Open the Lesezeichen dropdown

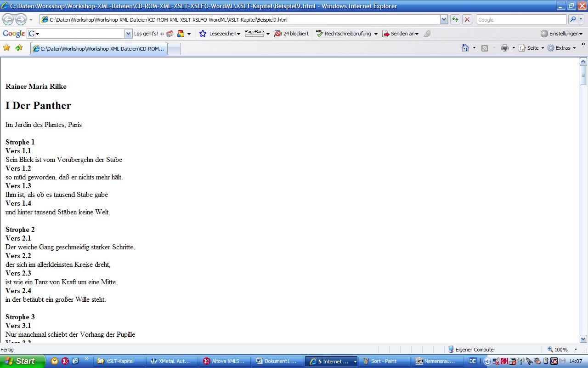pos(220,34)
